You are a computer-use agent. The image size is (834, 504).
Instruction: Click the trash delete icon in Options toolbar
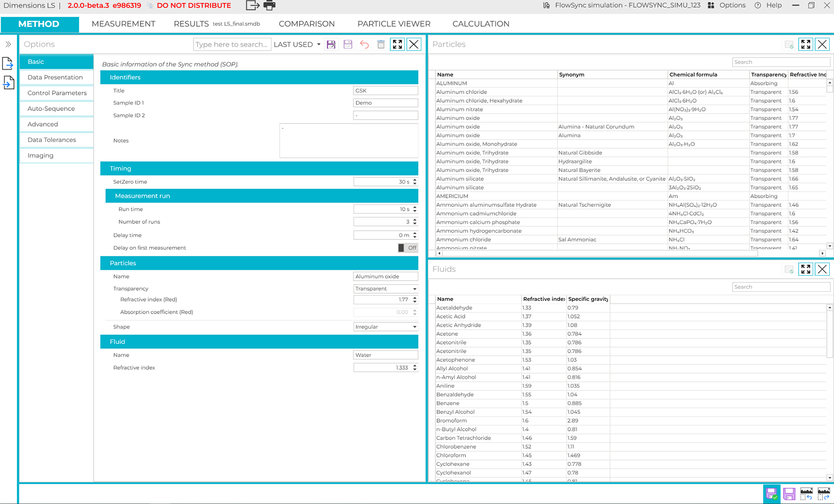click(x=381, y=45)
